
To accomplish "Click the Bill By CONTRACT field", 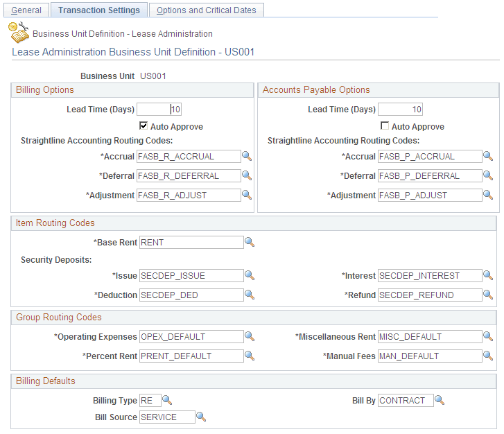I will (406, 401).
